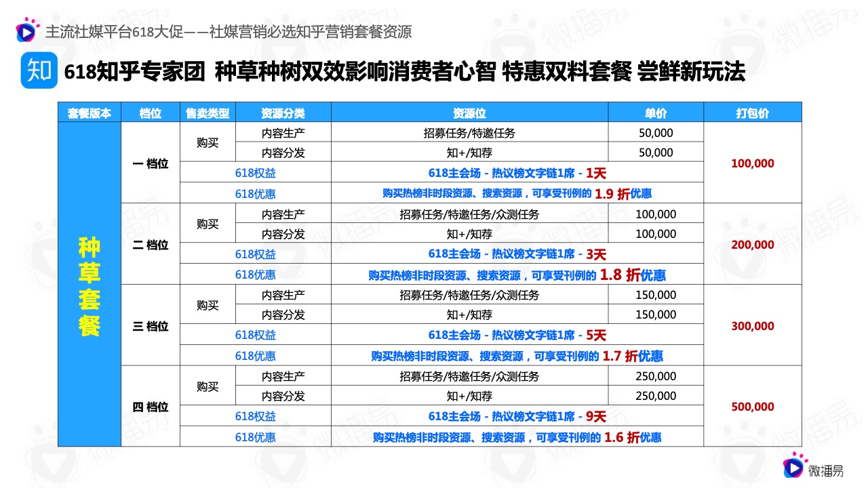Click the 档位 column header

click(x=150, y=113)
